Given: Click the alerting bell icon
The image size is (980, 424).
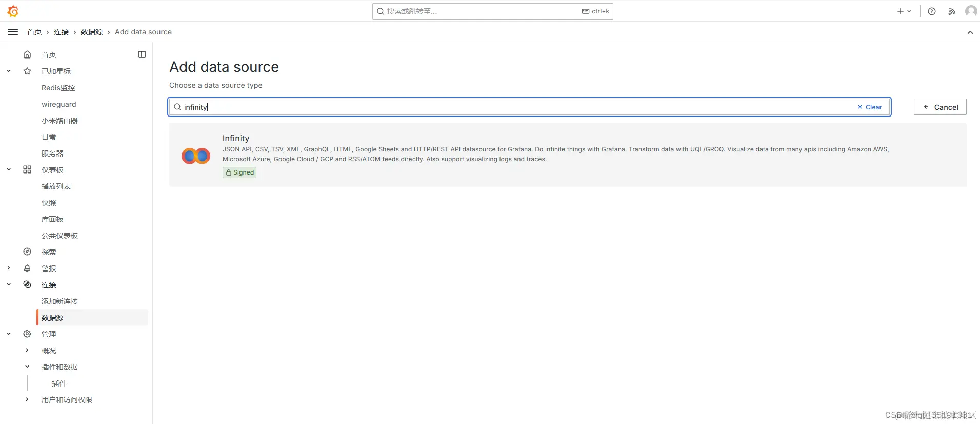Looking at the screenshot, I should click(27, 268).
